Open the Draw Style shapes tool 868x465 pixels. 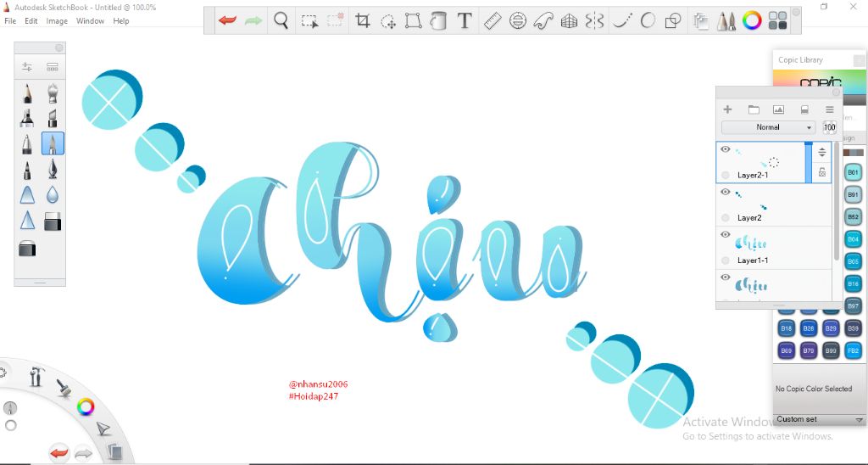tap(672, 21)
